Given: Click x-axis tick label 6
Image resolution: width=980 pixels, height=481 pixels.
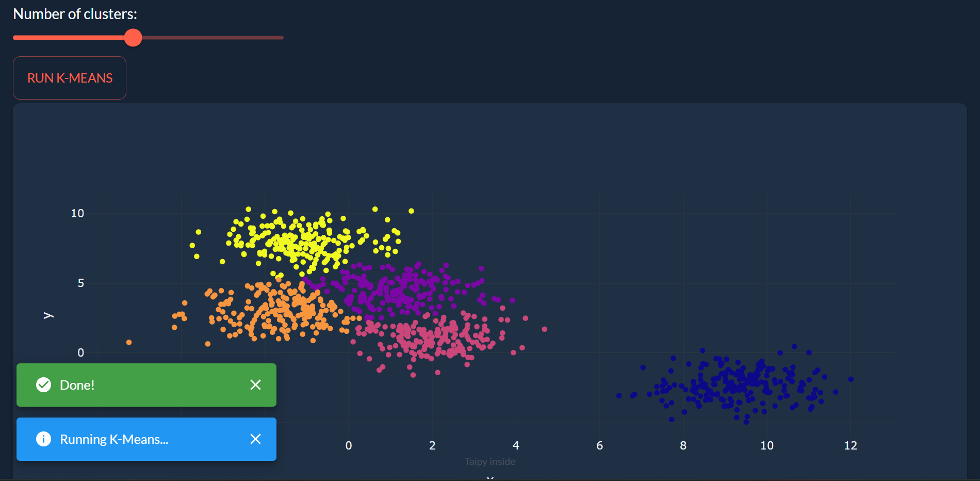Looking at the screenshot, I should click(600, 445).
